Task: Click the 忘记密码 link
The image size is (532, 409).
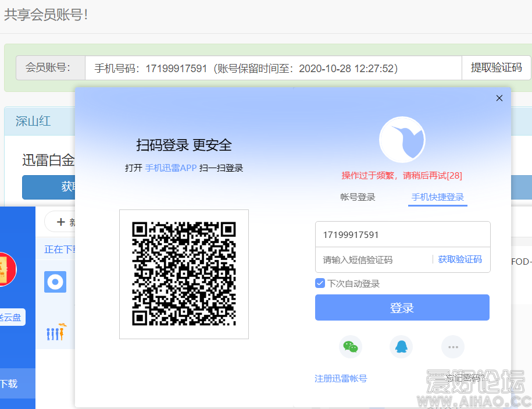Action: pyautogui.click(x=465, y=378)
